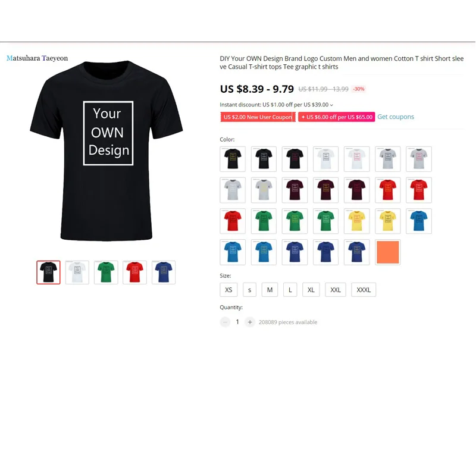The image size is (476, 476).
Task: Show the navy blue shirt gallery thumbnail
Action: click(164, 273)
